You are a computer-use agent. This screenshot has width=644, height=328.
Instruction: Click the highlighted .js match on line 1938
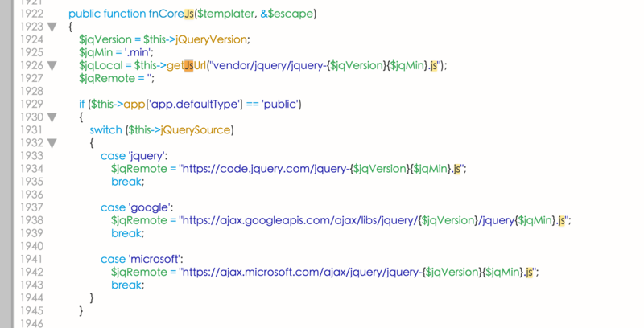click(x=560, y=220)
